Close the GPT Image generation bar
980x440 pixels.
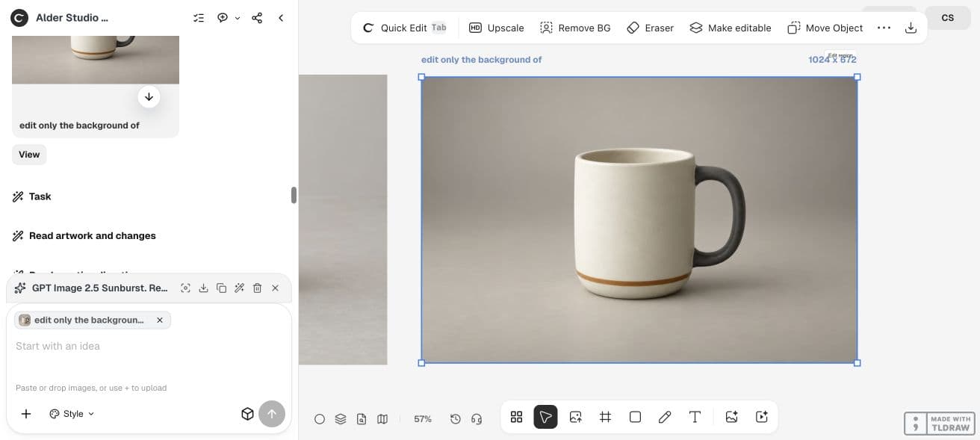coord(275,288)
